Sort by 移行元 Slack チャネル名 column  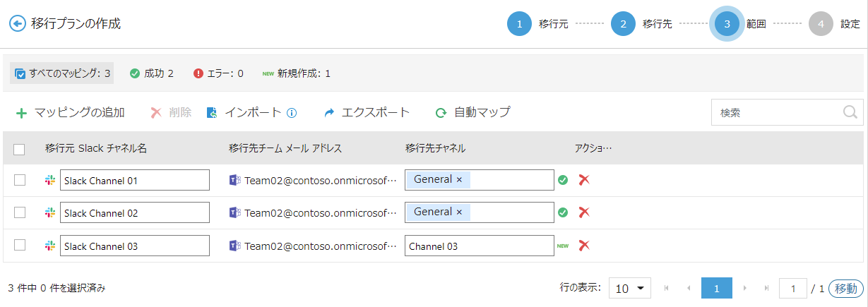tap(96, 148)
